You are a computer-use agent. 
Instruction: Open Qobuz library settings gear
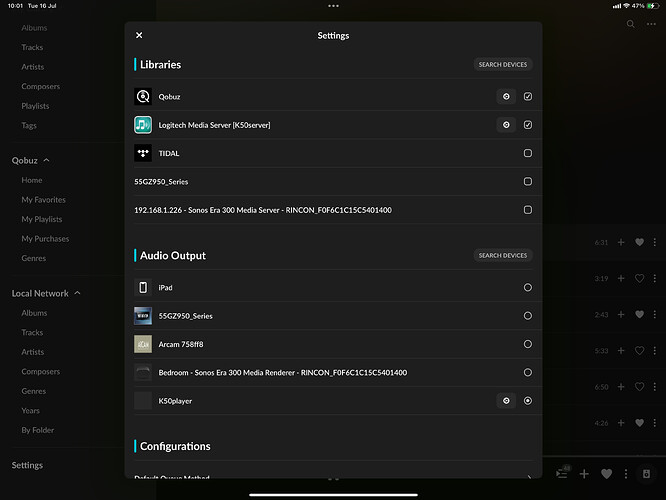pos(506,96)
